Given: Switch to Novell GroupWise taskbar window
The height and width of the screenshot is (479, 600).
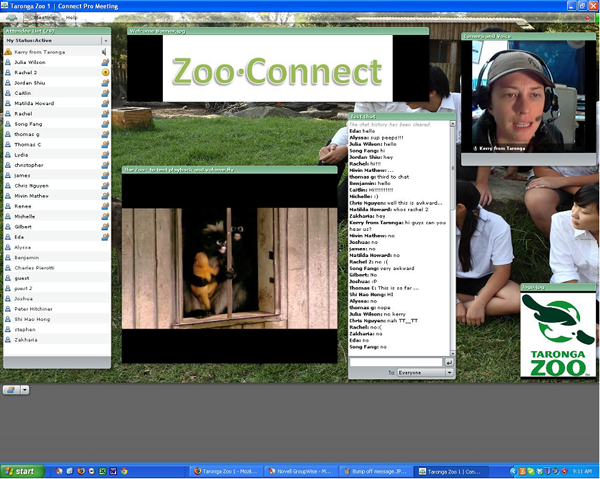Looking at the screenshot, I should coord(301,471).
